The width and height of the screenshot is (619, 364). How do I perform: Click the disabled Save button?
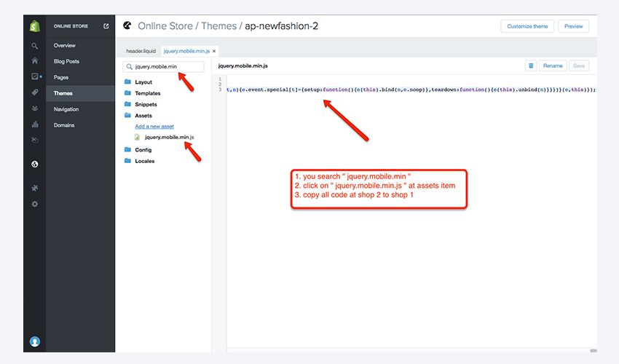coord(579,66)
